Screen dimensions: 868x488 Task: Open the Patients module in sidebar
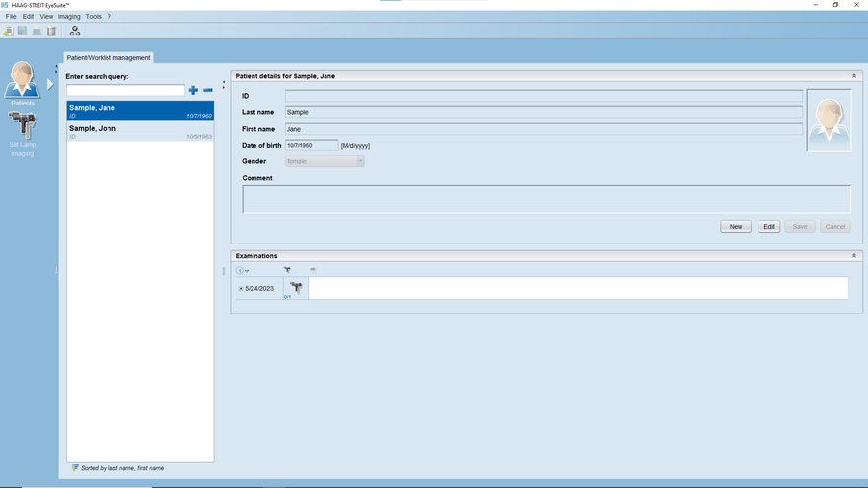tap(22, 83)
